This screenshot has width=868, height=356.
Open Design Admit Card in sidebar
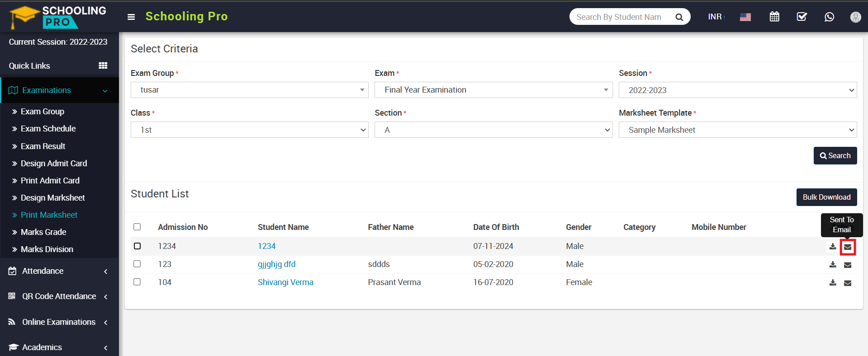coord(54,164)
